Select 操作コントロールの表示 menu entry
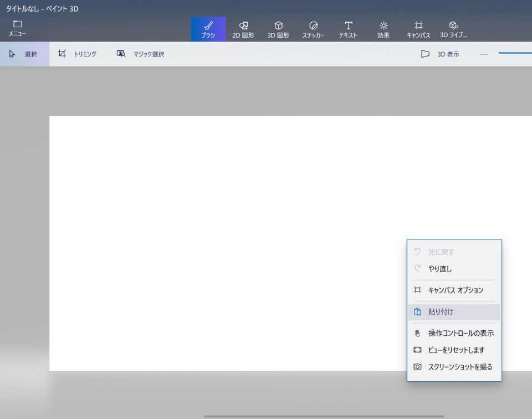This screenshot has width=532, height=419. click(x=454, y=333)
